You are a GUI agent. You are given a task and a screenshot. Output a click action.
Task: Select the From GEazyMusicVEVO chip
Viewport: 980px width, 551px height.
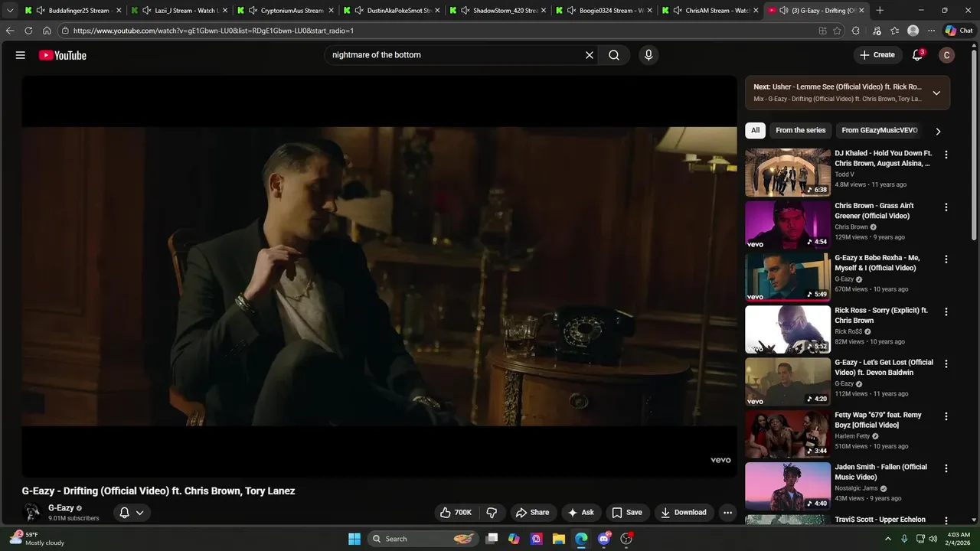879,130
